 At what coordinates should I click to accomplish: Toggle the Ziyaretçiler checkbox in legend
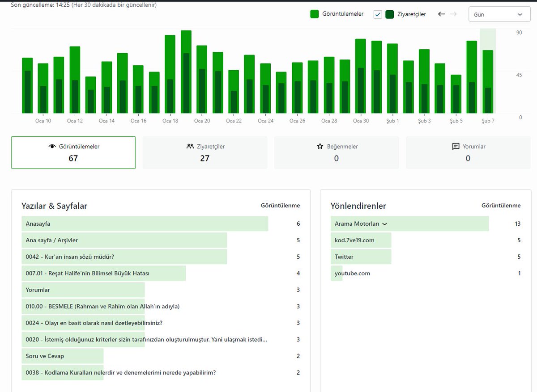378,14
